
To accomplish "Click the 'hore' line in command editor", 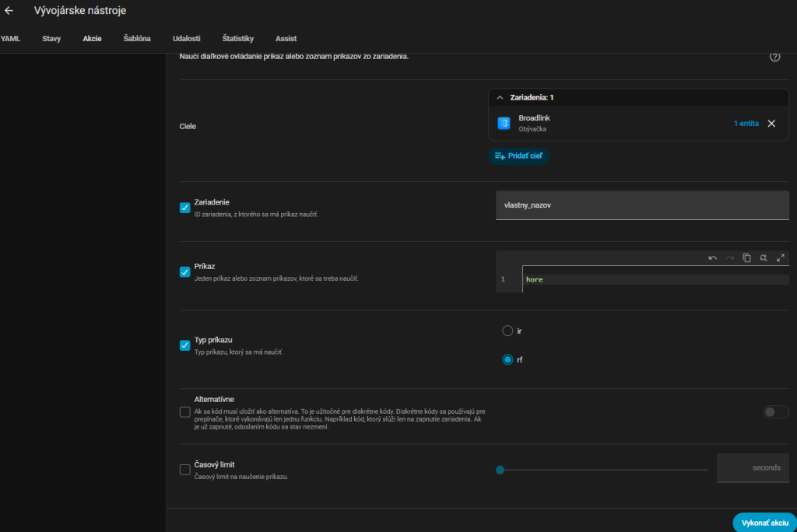I will tap(655, 279).
